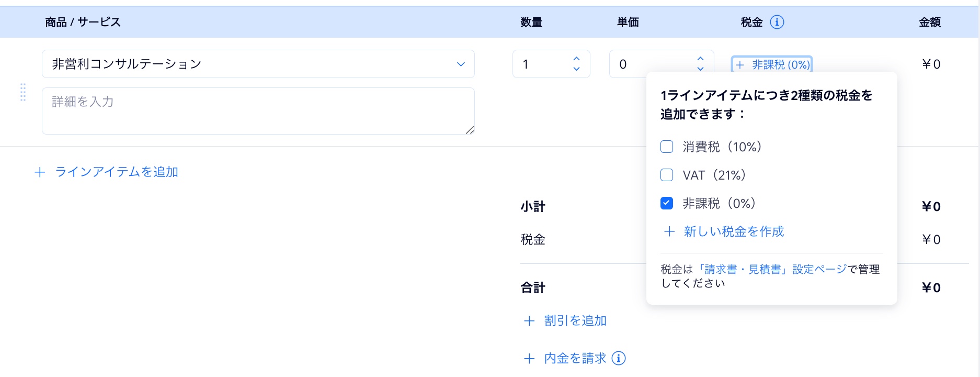Click the 税金 column header text

[752, 22]
